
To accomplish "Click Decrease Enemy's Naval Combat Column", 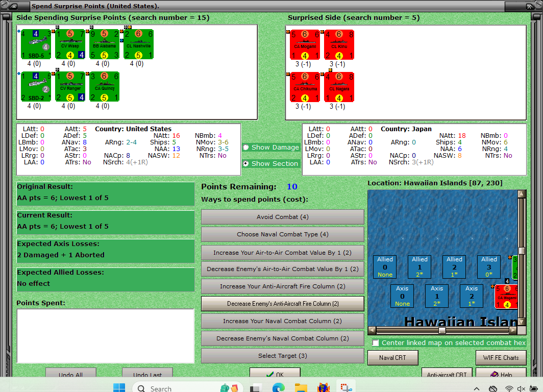I will pyautogui.click(x=283, y=338).
